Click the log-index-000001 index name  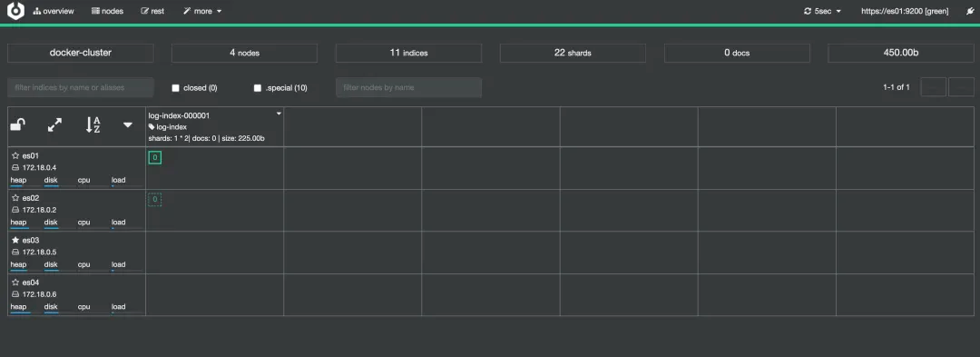(x=179, y=115)
